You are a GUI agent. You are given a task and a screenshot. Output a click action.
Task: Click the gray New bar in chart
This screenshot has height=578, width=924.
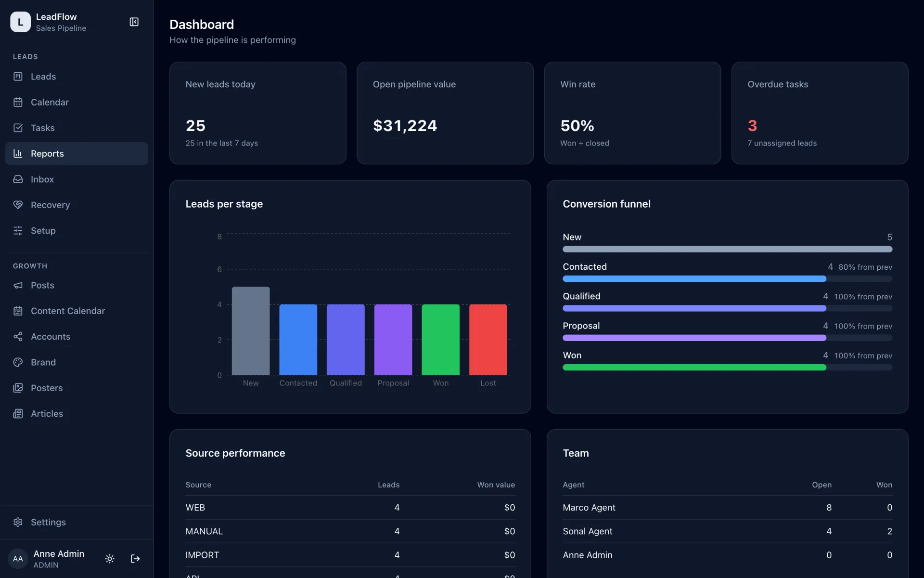(x=251, y=331)
